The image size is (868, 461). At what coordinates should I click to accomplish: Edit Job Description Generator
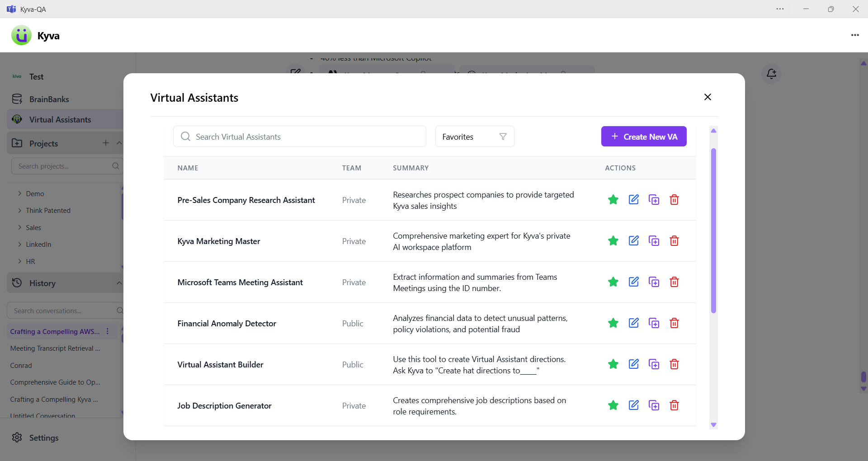(x=634, y=405)
